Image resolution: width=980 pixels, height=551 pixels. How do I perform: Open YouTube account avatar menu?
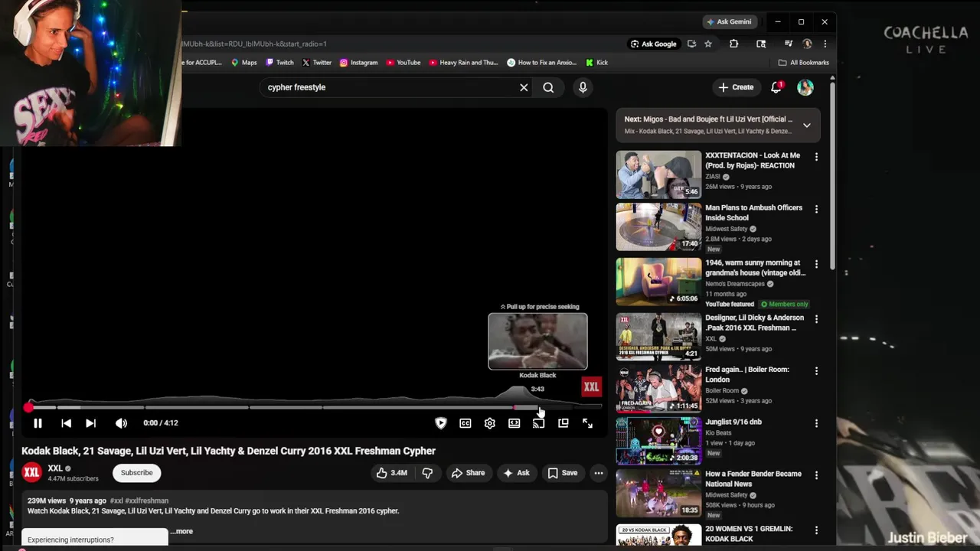pos(805,87)
